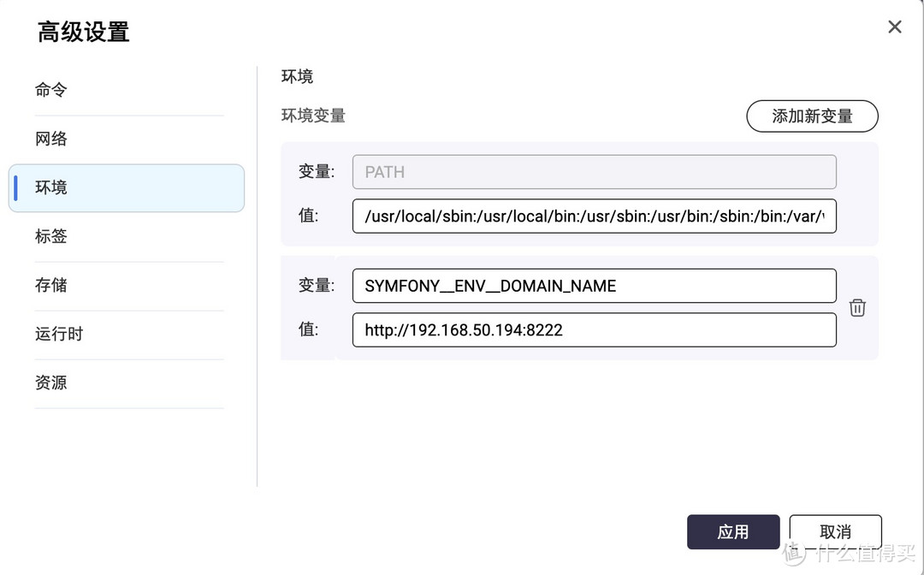The width and height of the screenshot is (924, 575).
Task: Show the 资源 settings section
Action: [x=51, y=382]
